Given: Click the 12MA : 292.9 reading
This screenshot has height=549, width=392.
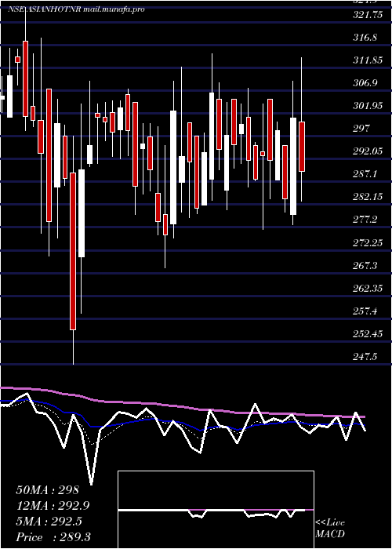Looking at the screenshot, I should 53,506.
